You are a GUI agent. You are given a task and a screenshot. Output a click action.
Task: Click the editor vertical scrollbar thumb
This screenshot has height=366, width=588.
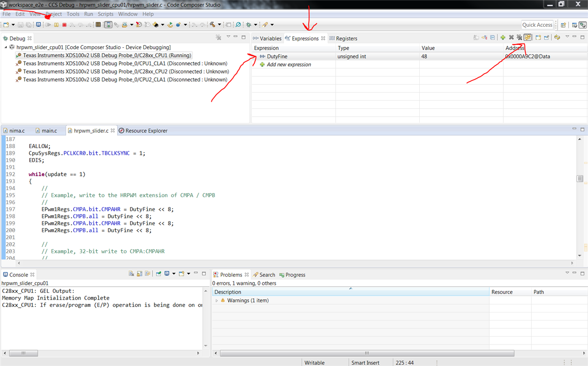(580, 179)
